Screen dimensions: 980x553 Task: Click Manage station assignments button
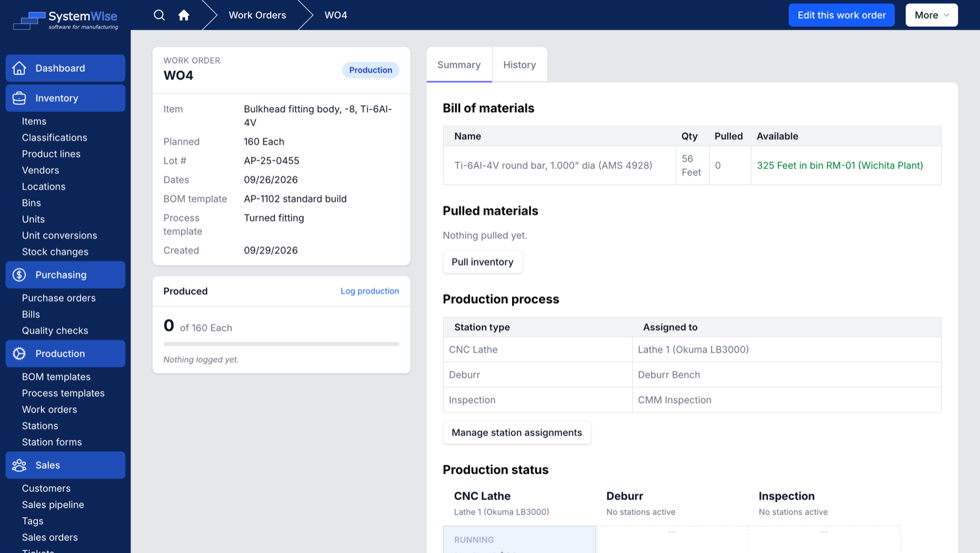point(517,433)
